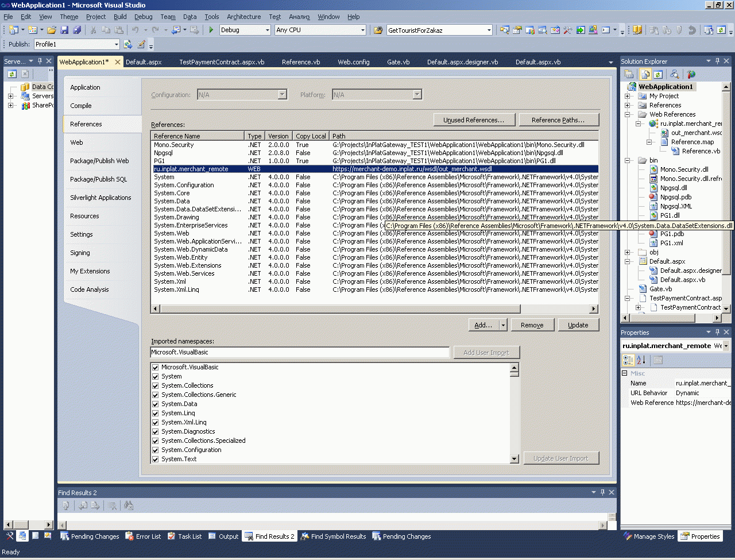Click the Error List tab icon
This screenshot has height=560, width=735.
pos(130,536)
